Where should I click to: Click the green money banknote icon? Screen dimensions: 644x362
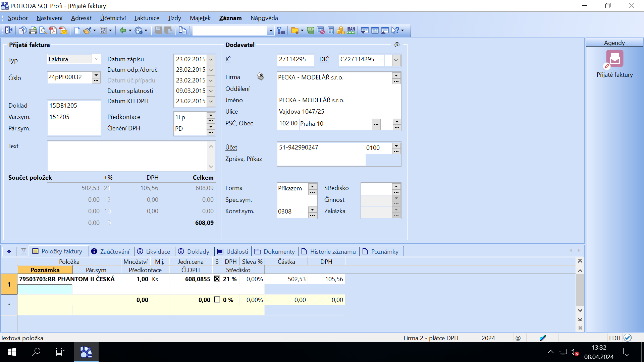(311, 31)
